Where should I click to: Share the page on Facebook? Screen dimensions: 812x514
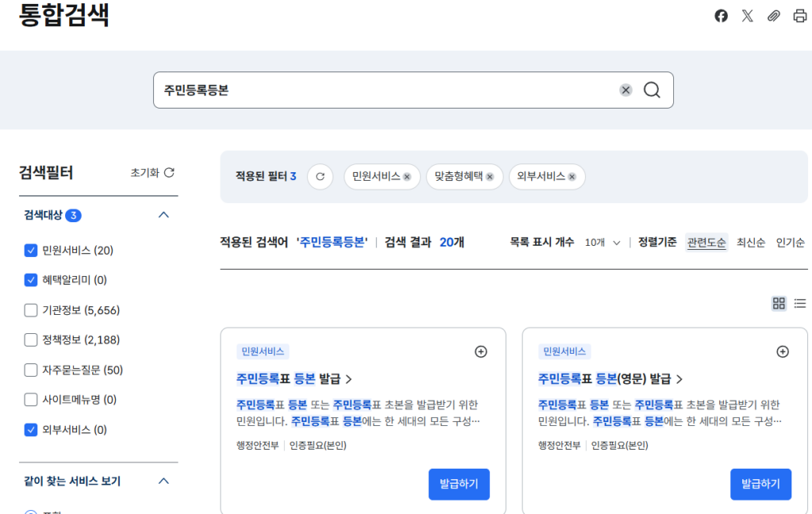tap(721, 16)
